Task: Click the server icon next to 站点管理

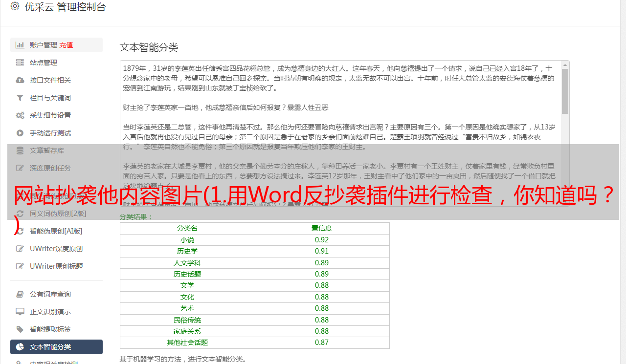Action: 20,63
